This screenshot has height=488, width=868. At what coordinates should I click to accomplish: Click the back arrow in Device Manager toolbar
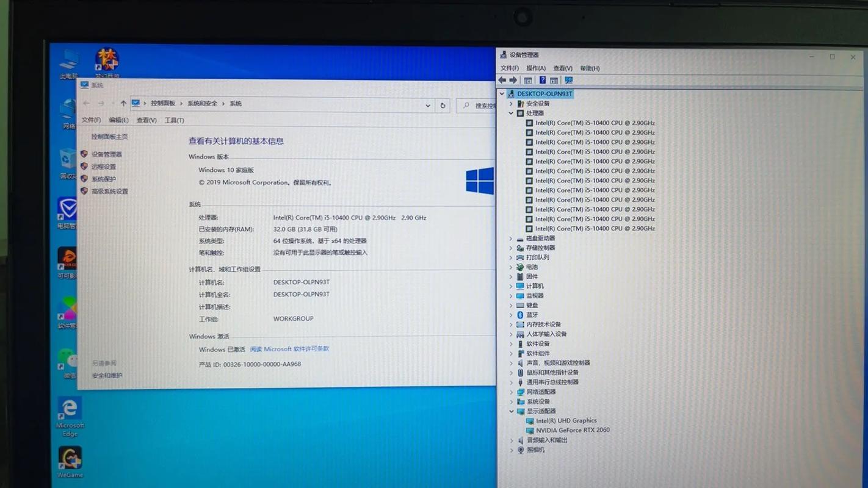pos(502,80)
